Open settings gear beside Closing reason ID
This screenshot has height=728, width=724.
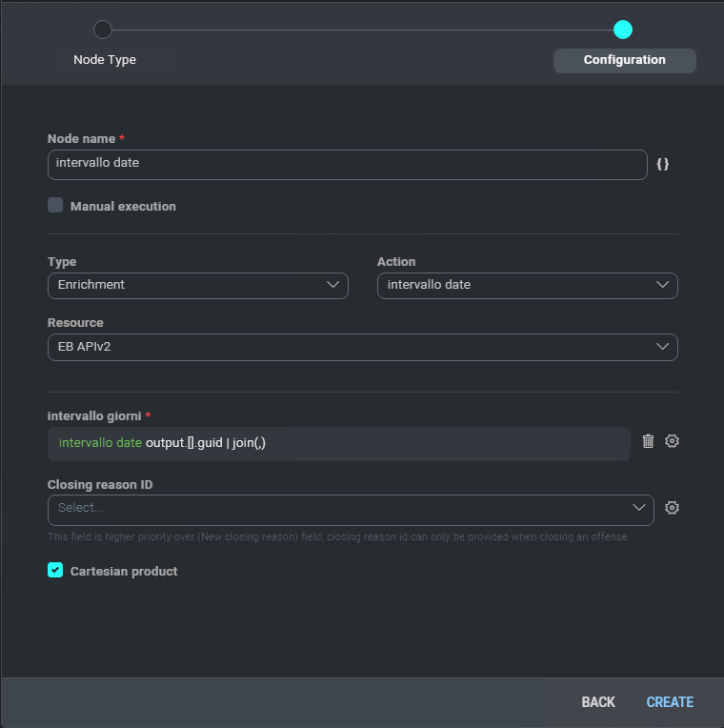click(x=672, y=508)
